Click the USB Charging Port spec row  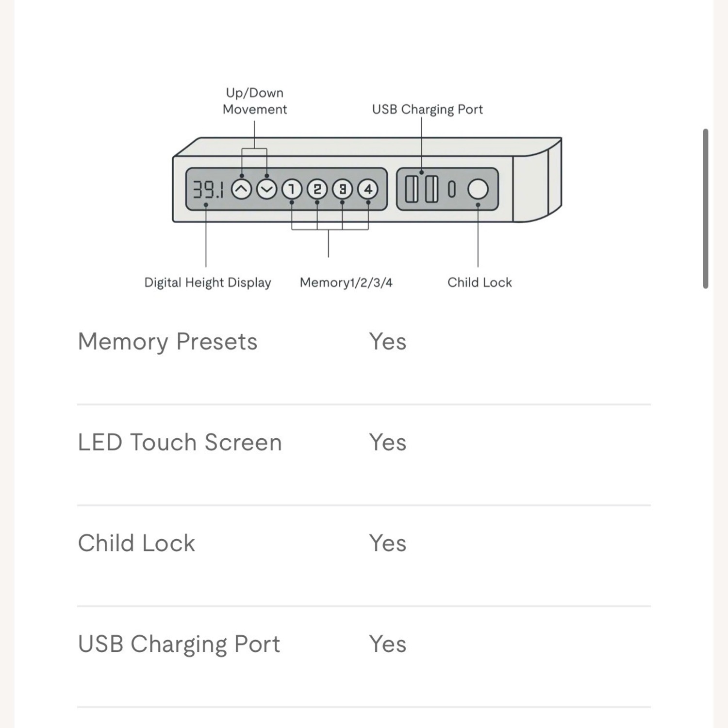coord(364,656)
